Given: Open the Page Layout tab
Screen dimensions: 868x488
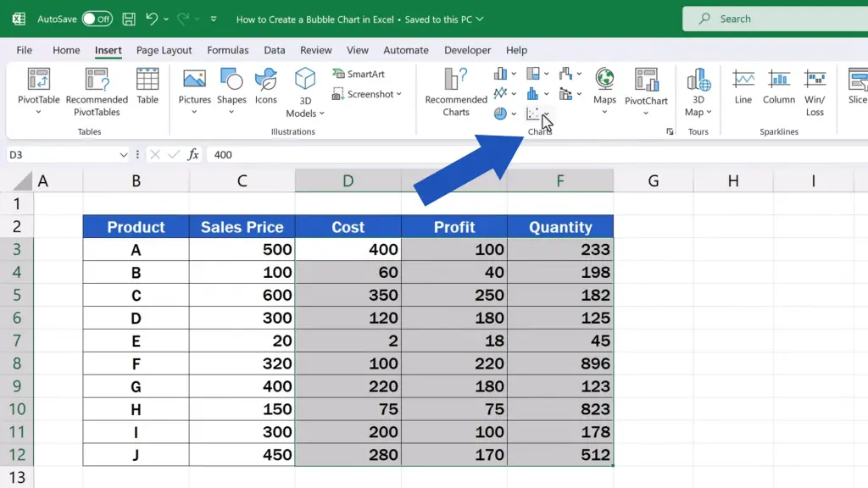Looking at the screenshot, I should pyautogui.click(x=164, y=50).
